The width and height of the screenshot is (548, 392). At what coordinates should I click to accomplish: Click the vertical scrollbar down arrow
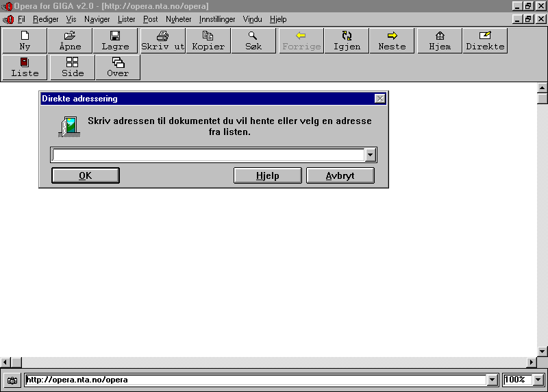click(x=542, y=352)
